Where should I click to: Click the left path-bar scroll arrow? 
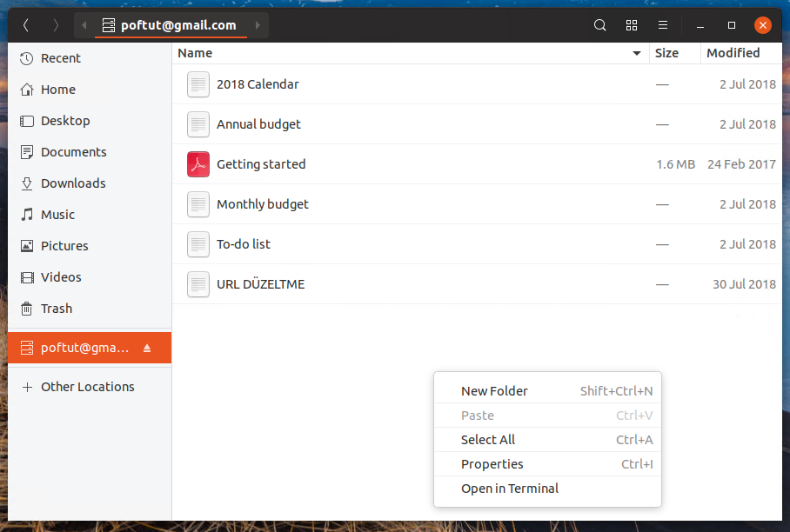(x=84, y=25)
